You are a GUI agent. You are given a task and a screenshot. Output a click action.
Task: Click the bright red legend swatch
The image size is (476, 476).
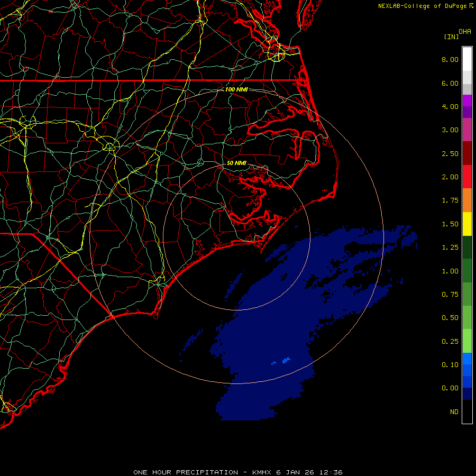pyautogui.click(x=467, y=177)
